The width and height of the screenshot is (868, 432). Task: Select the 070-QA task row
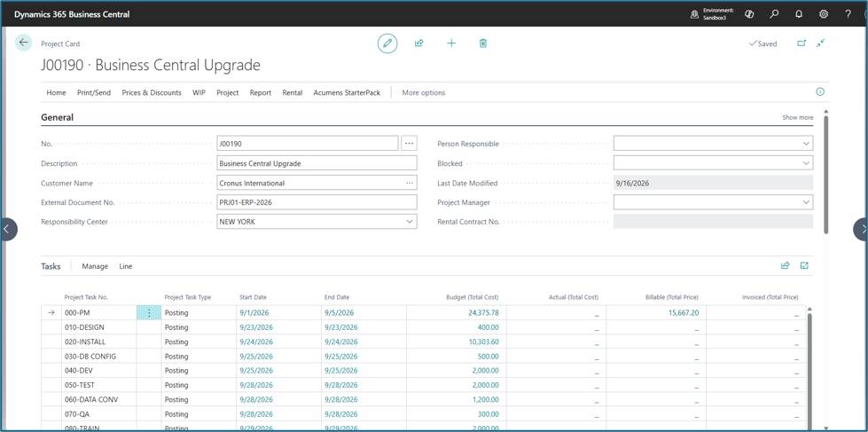(426, 413)
